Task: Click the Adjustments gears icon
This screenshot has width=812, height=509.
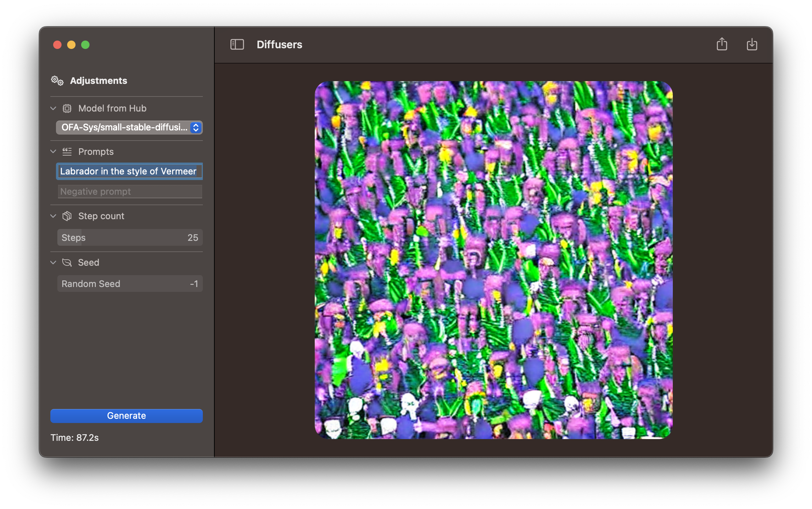Action: click(x=57, y=81)
